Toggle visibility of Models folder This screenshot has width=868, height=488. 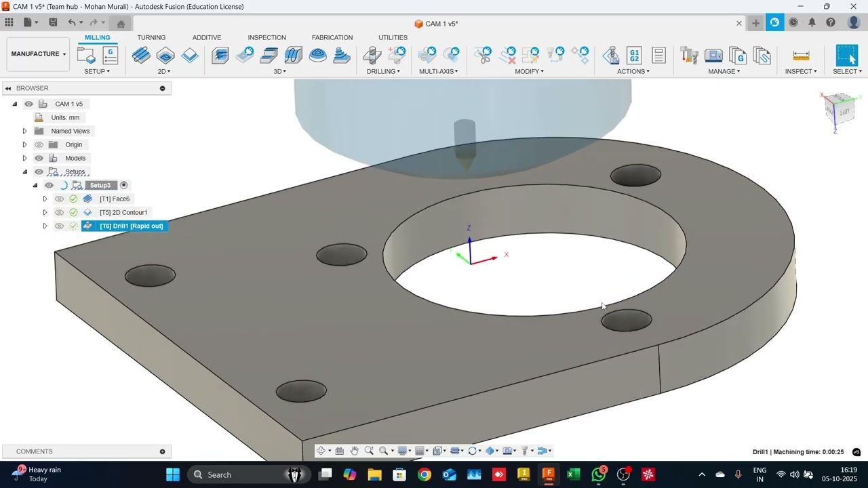click(39, 158)
